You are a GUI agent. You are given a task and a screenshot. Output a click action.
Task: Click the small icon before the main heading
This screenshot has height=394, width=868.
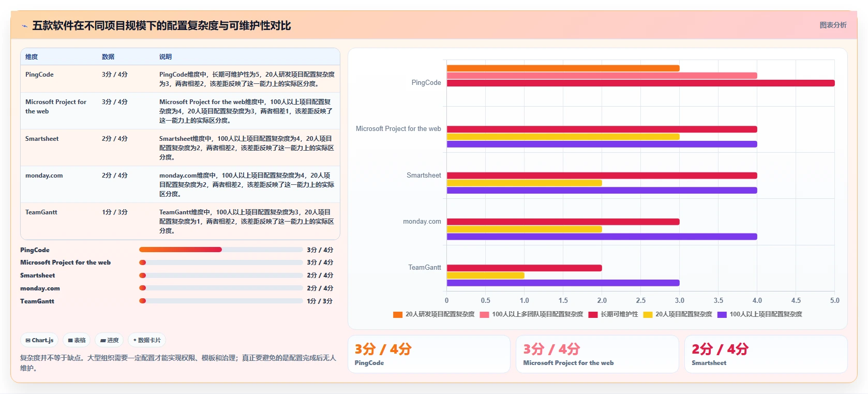(24, 26)
